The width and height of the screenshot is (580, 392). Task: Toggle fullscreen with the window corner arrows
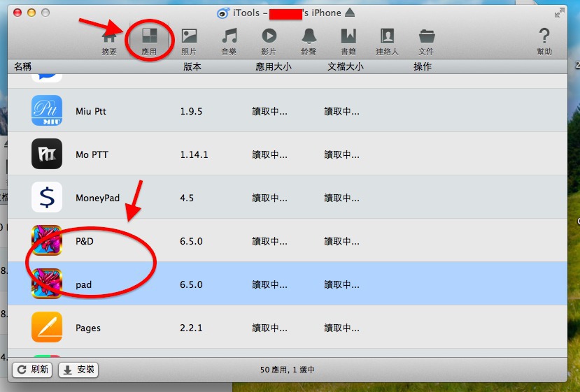[559, 13]
